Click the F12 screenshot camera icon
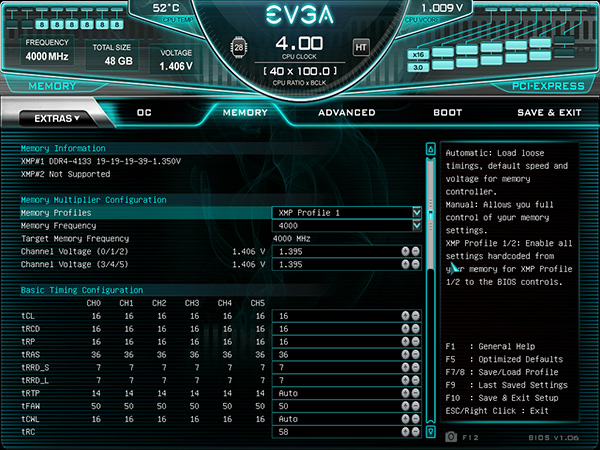This screenshot has height=450, width=600. (451, 437)
